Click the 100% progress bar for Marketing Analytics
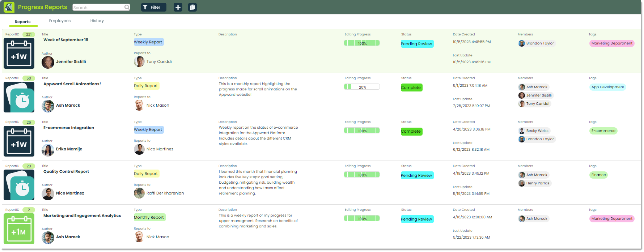The width and height of the screenshot is (644, 252). coord(362,218)
